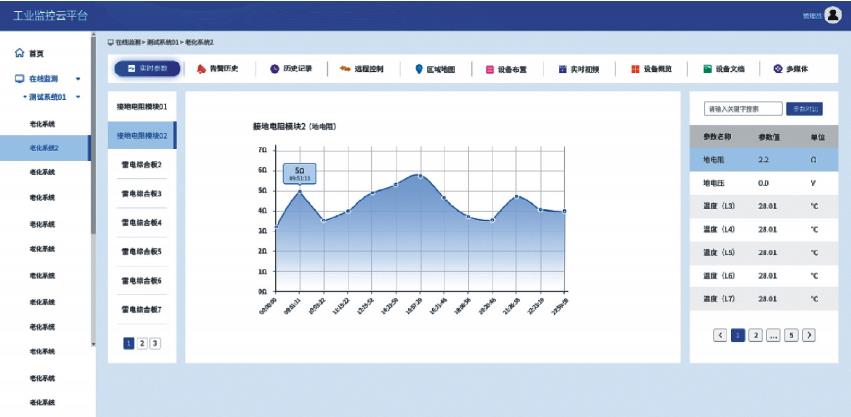Viewport: 851px width, 417px height.
Task: Select the 温度 (L5) row
Action: click(764, 252)
